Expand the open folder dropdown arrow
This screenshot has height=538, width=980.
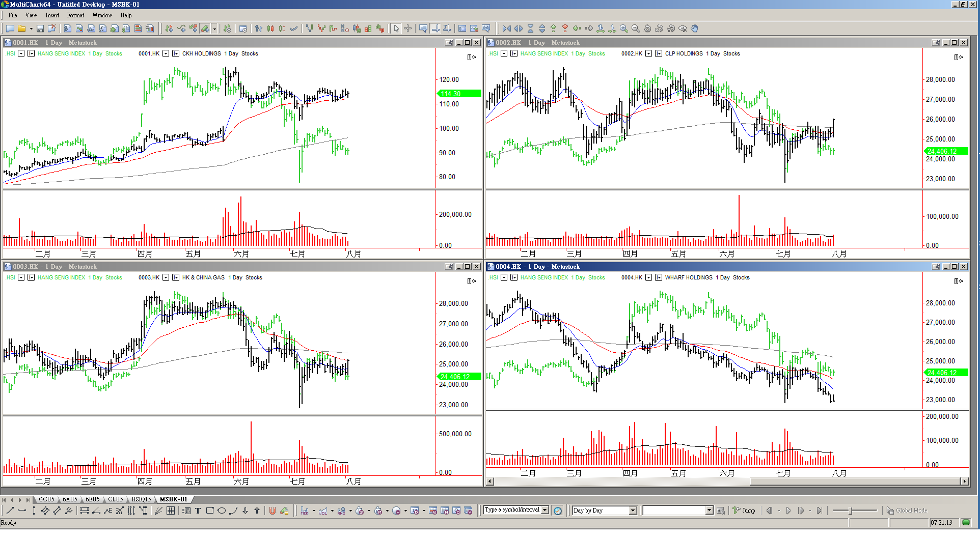click(x=31, y=29)
